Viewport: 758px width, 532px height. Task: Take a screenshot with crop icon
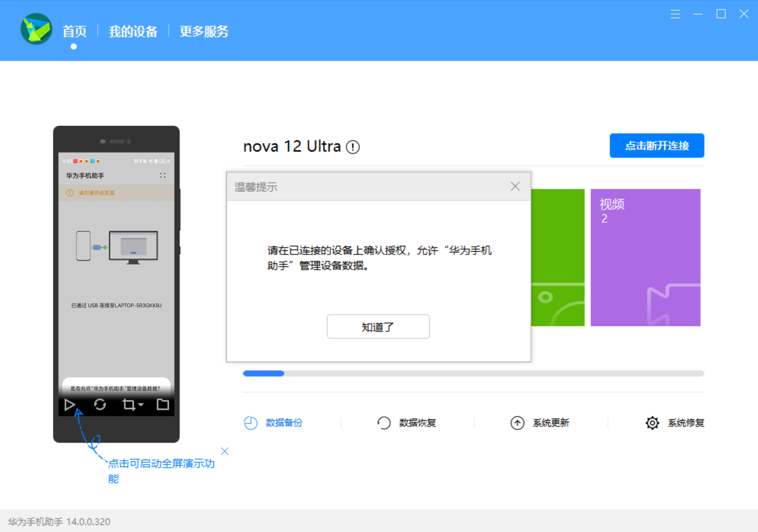129,405
